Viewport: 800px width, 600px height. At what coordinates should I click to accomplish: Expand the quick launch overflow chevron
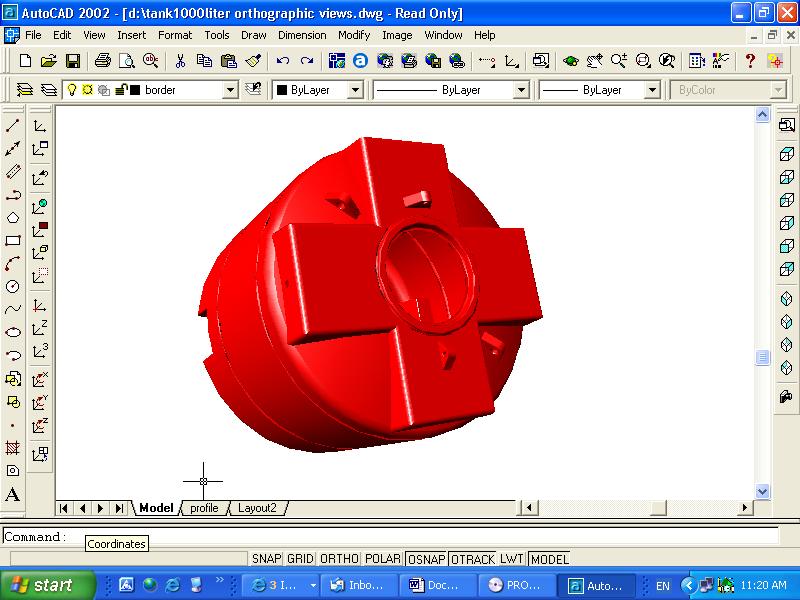pos(220,580)
